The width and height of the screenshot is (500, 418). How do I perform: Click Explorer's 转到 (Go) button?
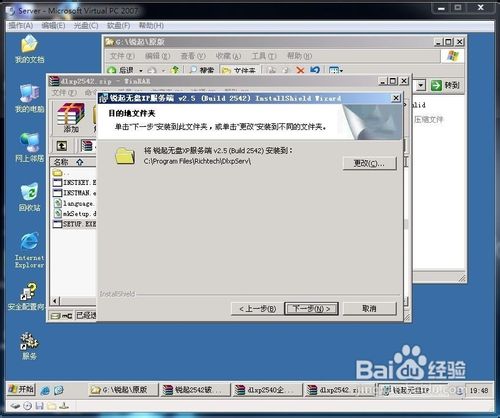(x=445, y=86)
